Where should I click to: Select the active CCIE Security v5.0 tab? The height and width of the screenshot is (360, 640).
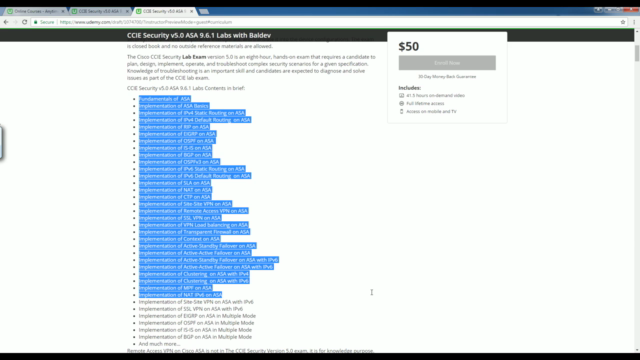point(164,11)
